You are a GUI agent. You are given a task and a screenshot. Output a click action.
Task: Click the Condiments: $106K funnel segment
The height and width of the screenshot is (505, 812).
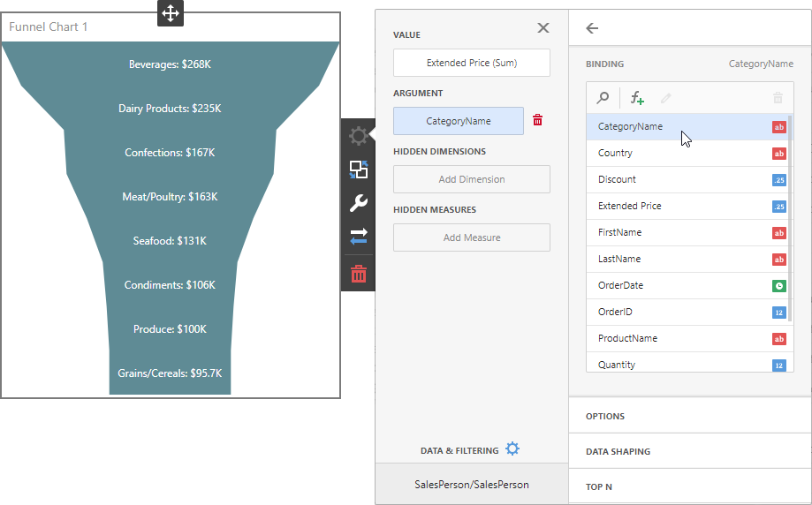[x=170, y=285]
